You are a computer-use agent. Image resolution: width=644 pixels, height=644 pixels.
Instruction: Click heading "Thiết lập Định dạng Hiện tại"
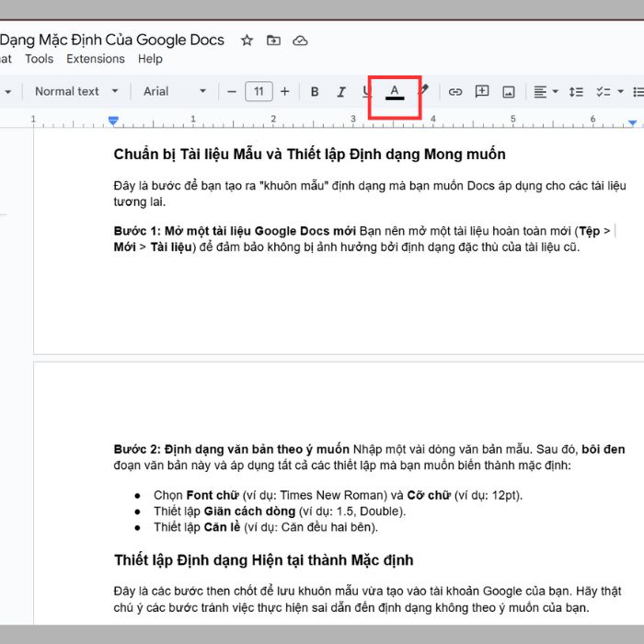tap(264, 560)
